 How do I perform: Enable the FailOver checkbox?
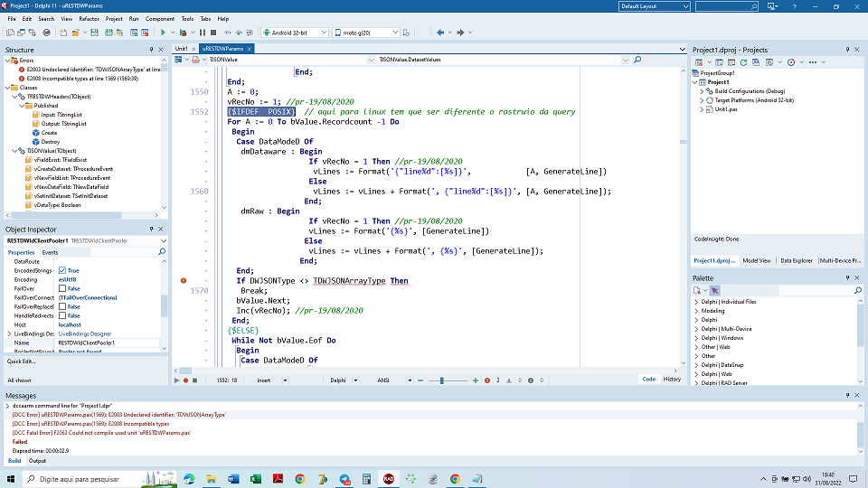point(62,288)
